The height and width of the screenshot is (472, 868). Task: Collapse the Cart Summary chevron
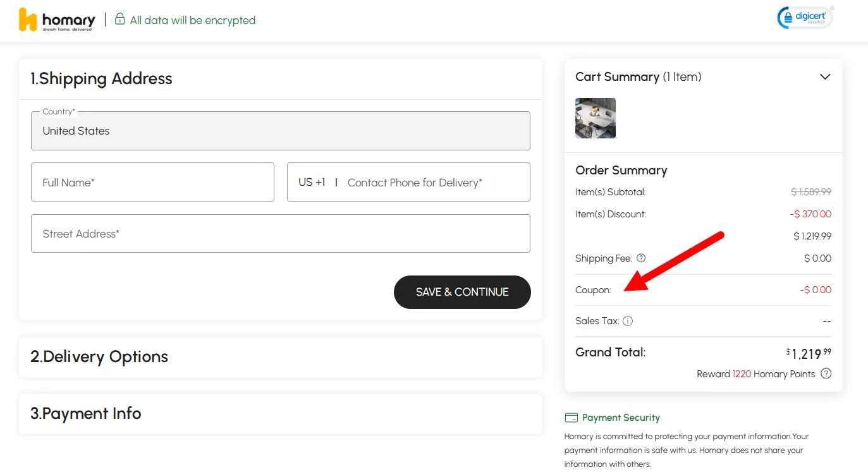pos(825,76)
